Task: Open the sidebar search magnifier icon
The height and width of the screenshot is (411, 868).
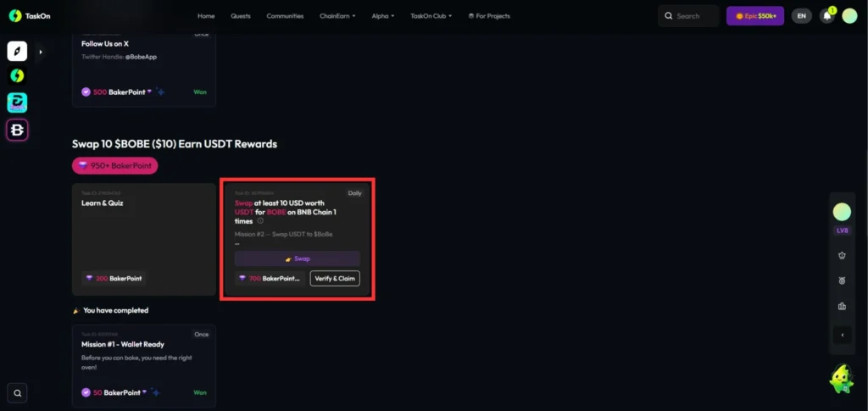Action: pyautogui.click(x=17, y=392)
